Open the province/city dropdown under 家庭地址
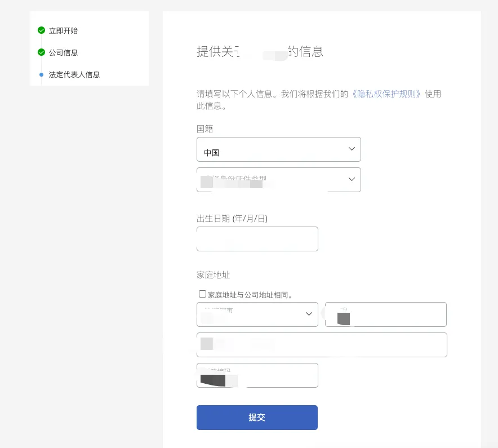The image size is (498, 448). point(257,314)
